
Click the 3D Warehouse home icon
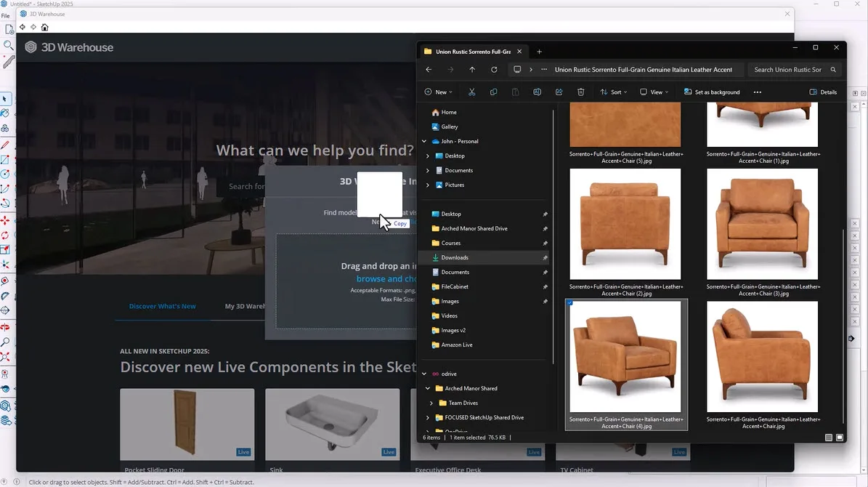[x=45, y=28]
